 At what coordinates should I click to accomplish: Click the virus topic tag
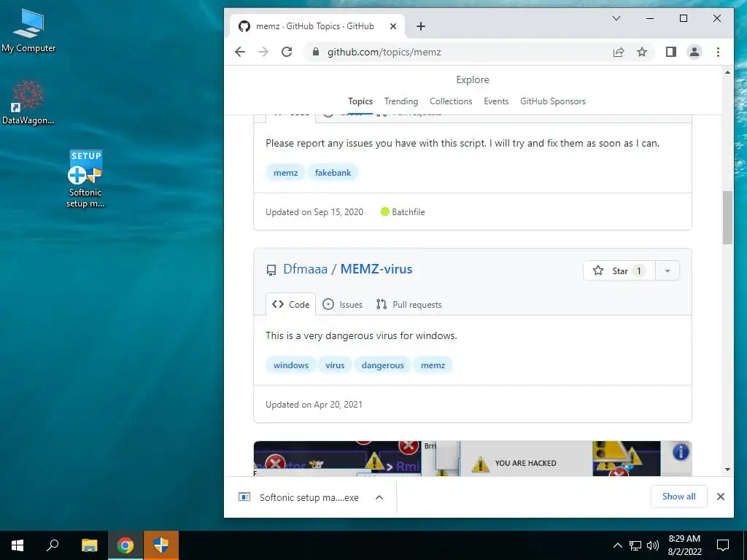pyautogui.click(x=335, y=365)
